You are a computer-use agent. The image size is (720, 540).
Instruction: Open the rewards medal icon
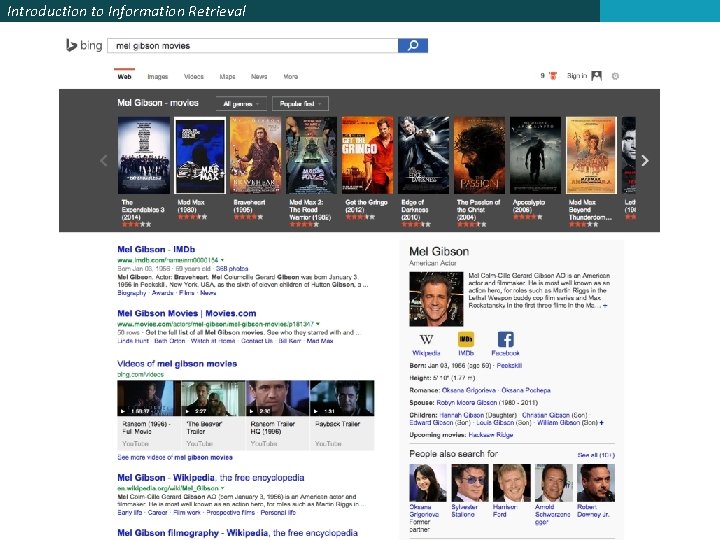point(553,76)
